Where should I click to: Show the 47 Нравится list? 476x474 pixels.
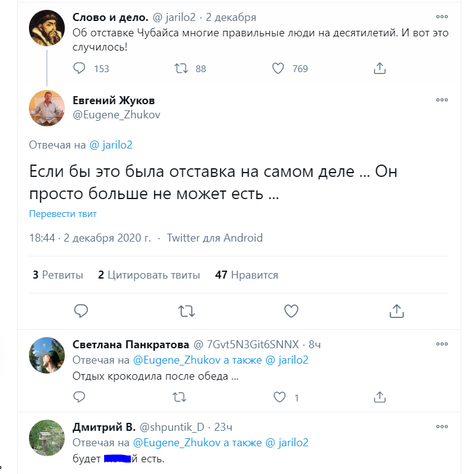click(x=247, y=275)
